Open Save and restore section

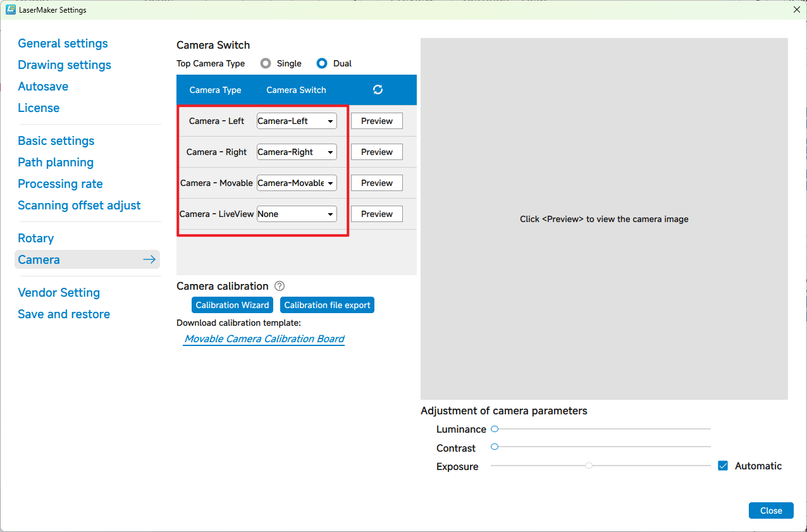[64, 314]
